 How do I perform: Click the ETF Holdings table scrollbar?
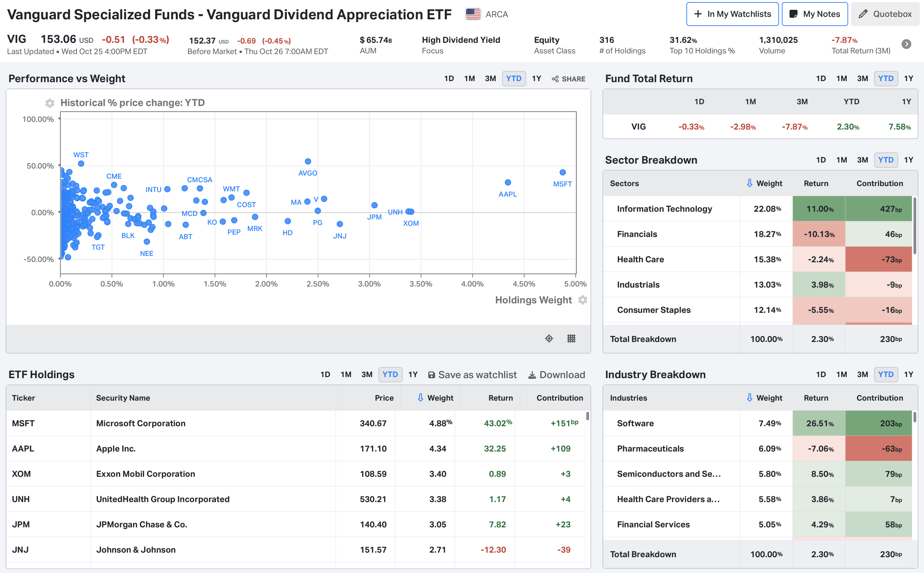pos(587,416)
